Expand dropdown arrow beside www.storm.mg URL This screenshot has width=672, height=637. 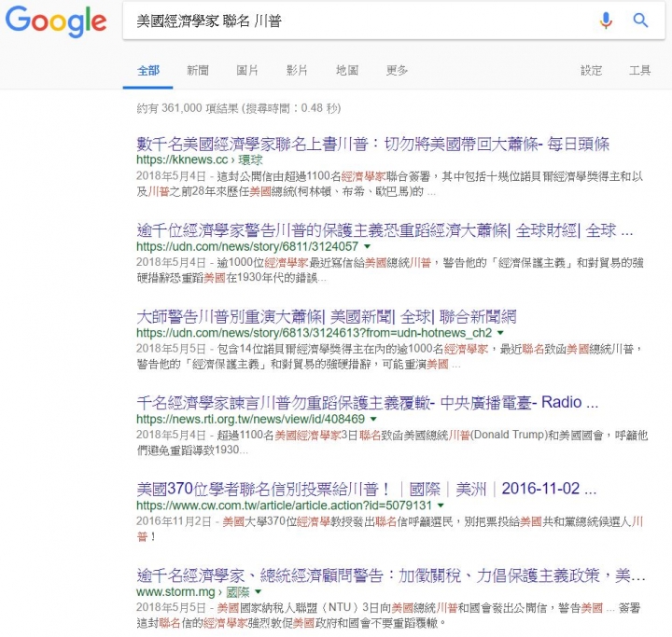point(258,592)
